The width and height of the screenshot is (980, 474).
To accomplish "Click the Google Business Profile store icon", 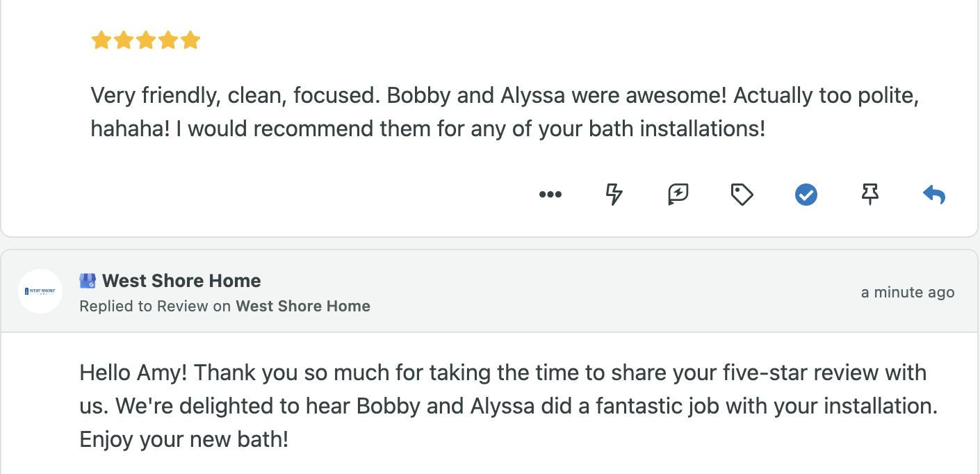I will [88, 281].
